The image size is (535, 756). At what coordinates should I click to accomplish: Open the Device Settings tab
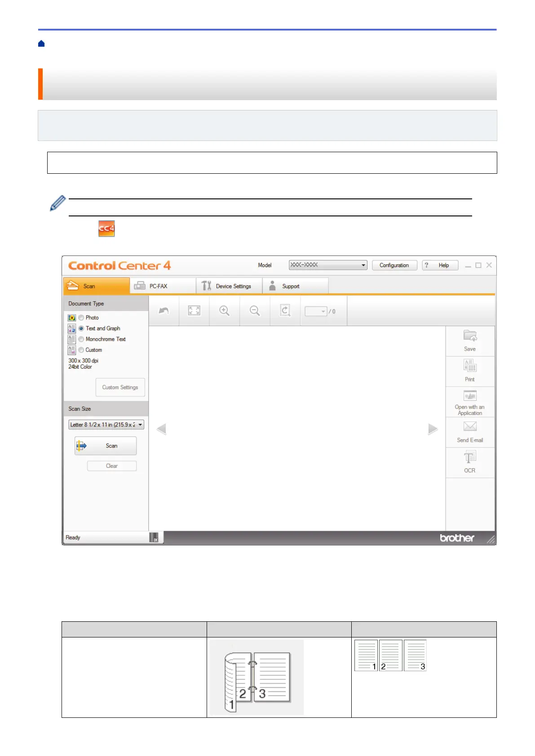click(229, 286)
